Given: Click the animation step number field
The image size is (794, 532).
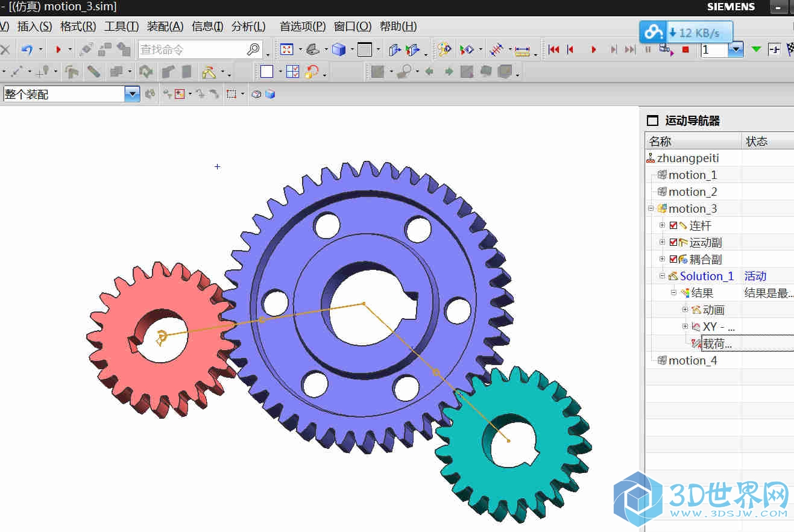Looking at the screenshot, I should (715, 50).
